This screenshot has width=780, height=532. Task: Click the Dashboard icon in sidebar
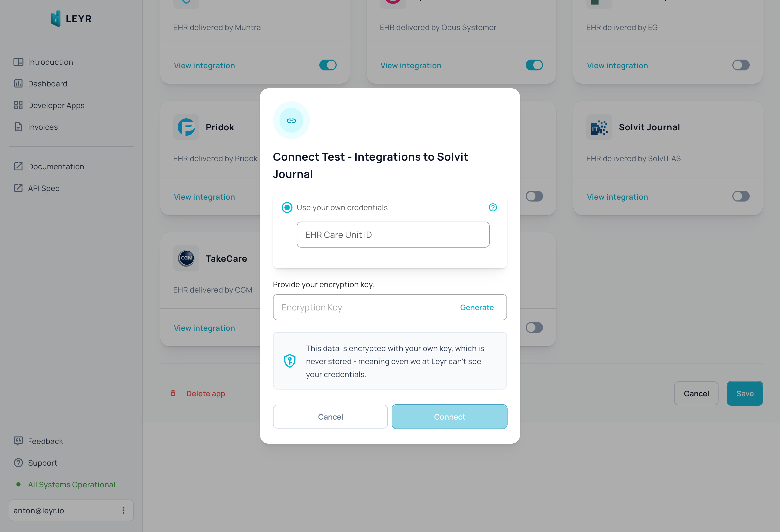pyautogui.click(x=18, y=83)
